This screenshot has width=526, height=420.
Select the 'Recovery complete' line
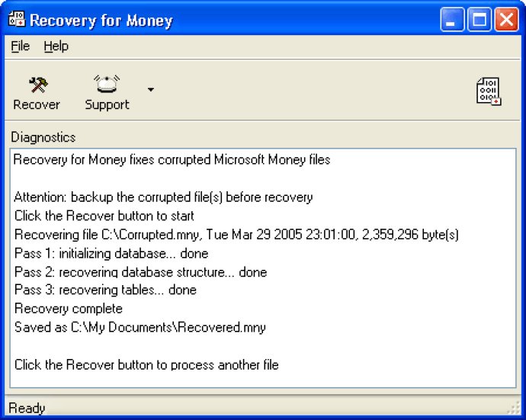pos(69,309)
